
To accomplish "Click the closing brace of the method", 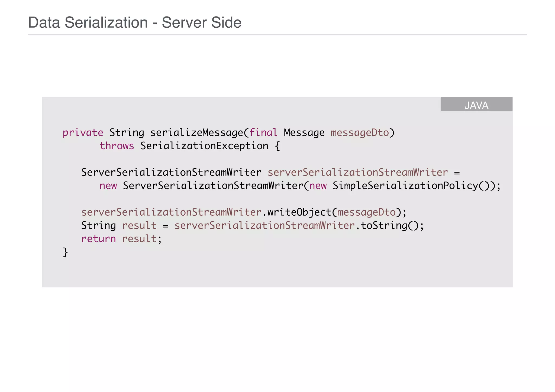I will 65,252.
